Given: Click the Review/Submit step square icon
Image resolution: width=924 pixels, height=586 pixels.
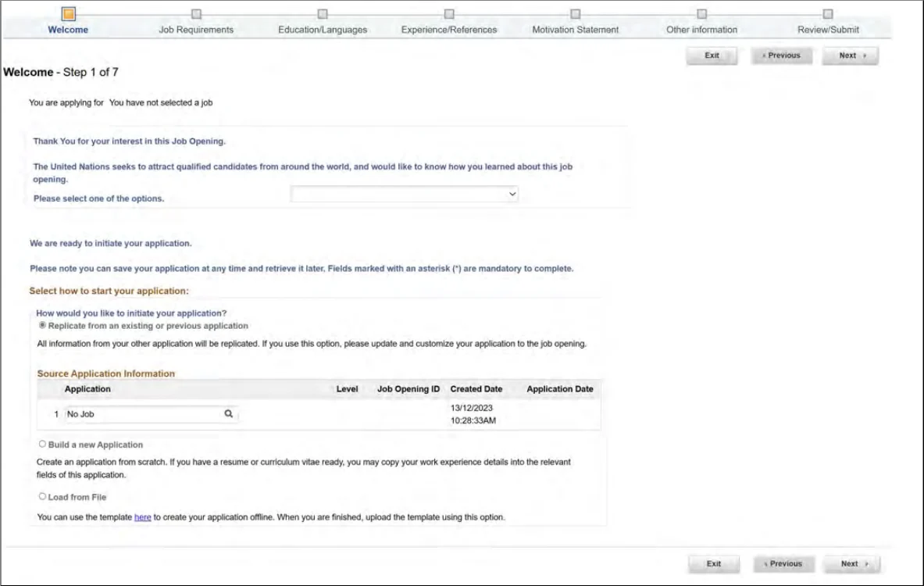Looking at the screenshot, I should 828,13.
